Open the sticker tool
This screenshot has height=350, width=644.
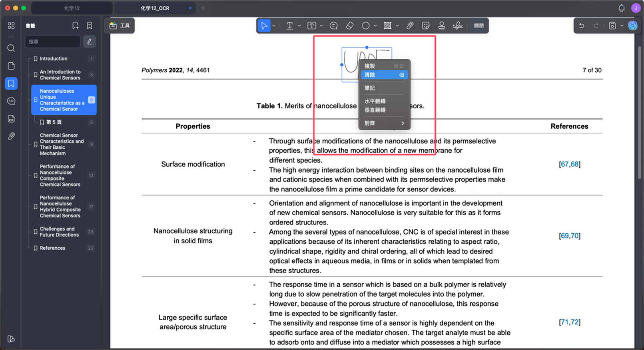(x=426, y=26)
